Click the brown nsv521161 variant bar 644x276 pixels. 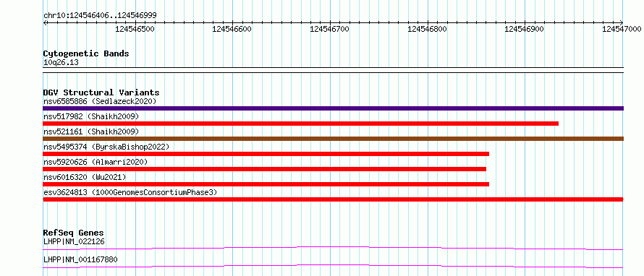(x=333, y=139)
